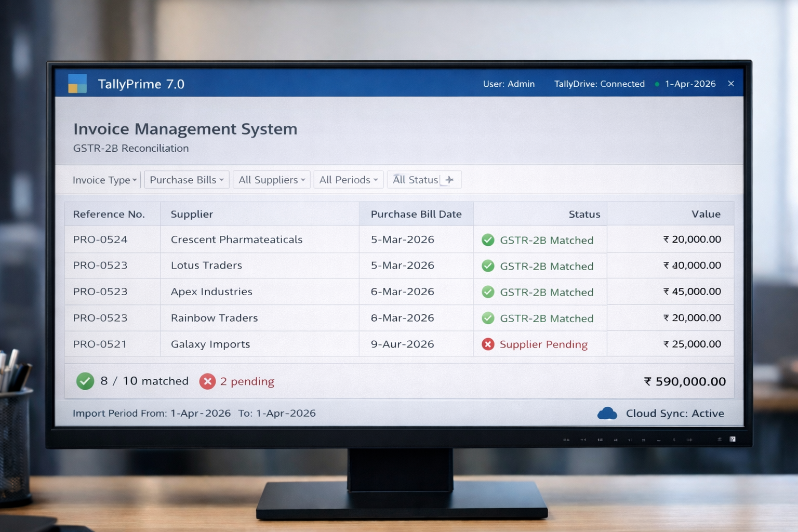Click the TallyPrime logo icon
The image size is (798, 532).
[78, 83]
